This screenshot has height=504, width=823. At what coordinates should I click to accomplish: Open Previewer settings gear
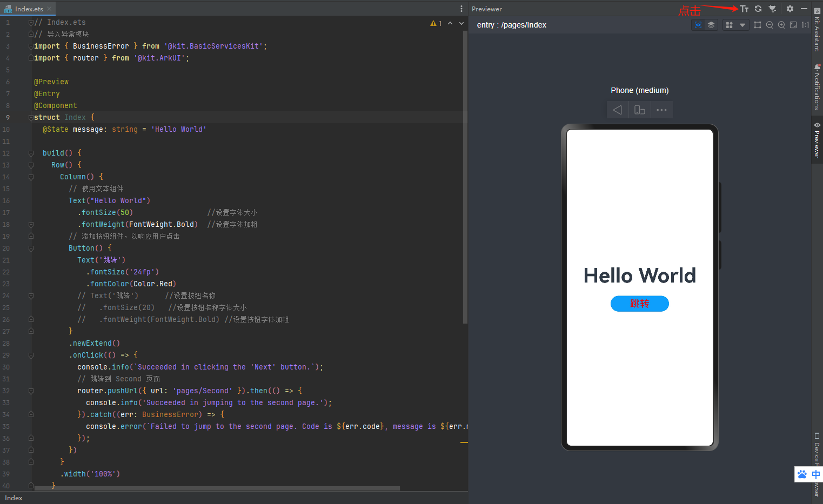[790, 9]
